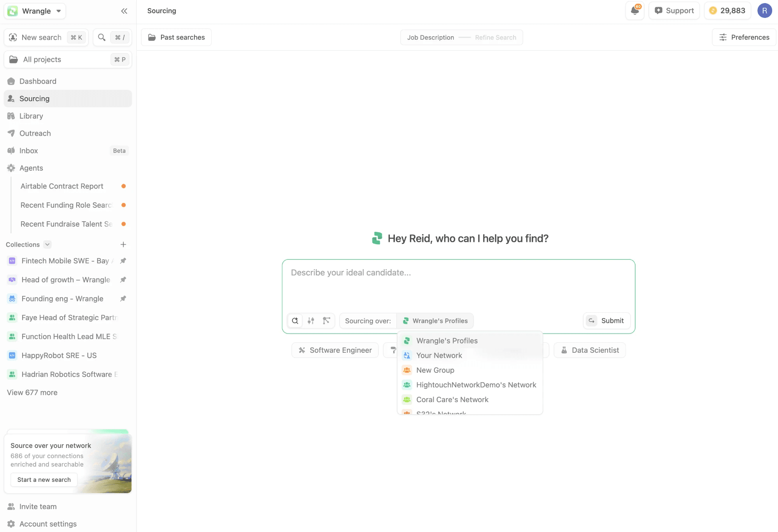The height and width of the screenshot is (532, 778).
Task: Open Faye Head of Strategic Partnerships collection
Action: tap(68, 318)
